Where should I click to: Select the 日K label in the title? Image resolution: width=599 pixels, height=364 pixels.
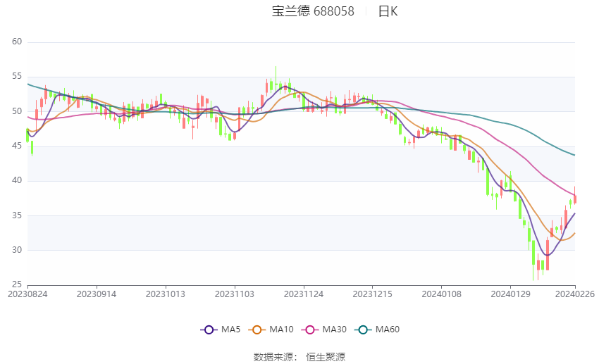coord(388,11)
